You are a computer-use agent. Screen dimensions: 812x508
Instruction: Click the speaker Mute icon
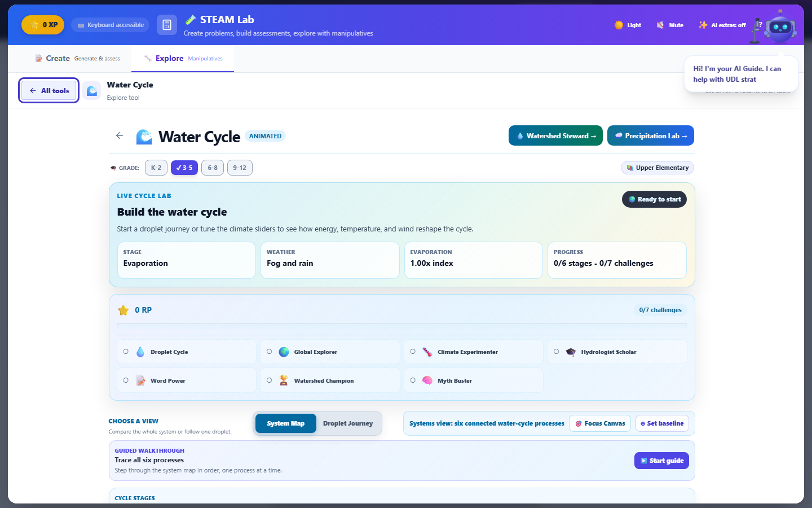pyautogui.click(x=660, y=25)
